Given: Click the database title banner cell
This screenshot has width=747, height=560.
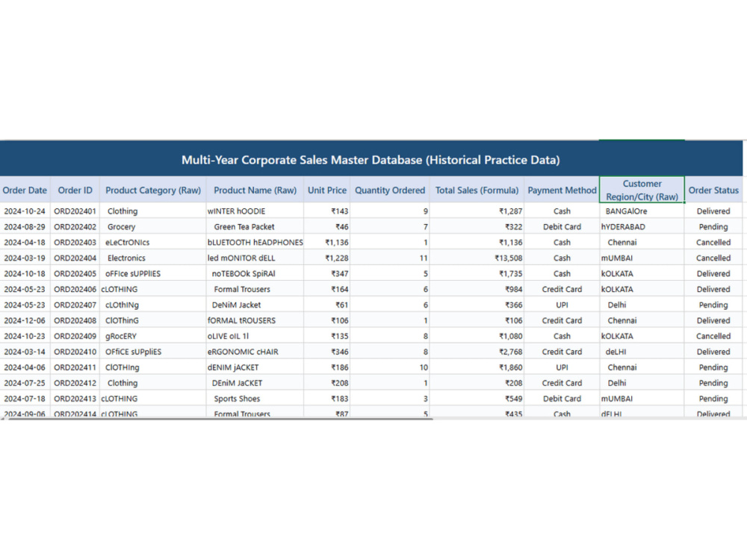Looking at the screenshot, I should (x=371, y=160).
